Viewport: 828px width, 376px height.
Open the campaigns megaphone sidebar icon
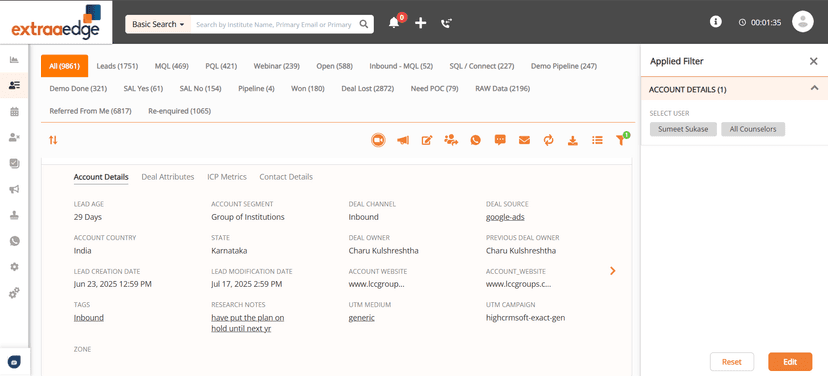pyautogui.click(x=14, y=189)
